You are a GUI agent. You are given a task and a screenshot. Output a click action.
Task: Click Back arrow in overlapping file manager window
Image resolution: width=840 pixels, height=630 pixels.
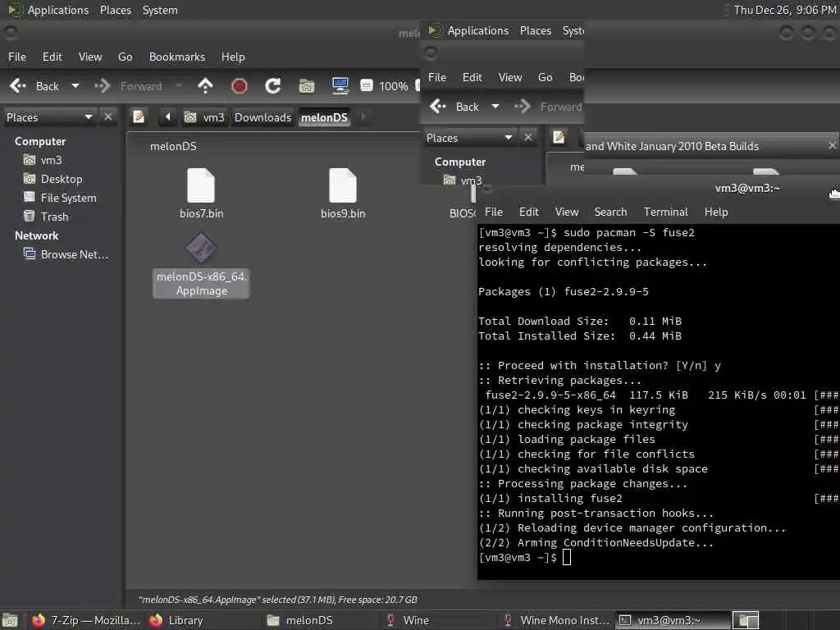point(438,106)
